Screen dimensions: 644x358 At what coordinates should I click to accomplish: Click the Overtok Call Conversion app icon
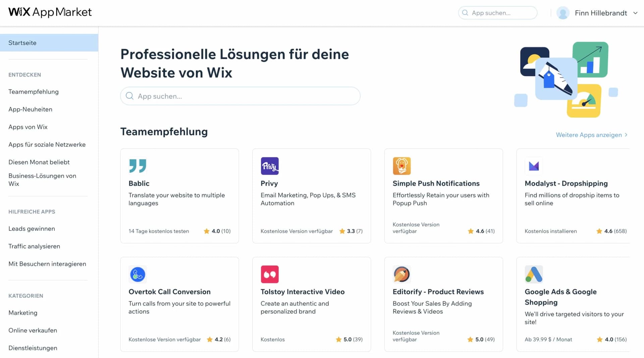[x=137, y=274]
